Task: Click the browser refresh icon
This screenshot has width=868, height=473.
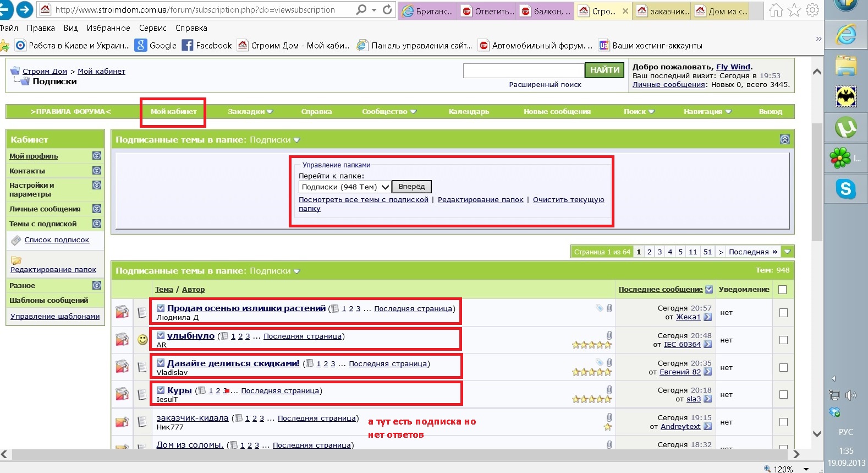Action: click(x=387, y=10)
